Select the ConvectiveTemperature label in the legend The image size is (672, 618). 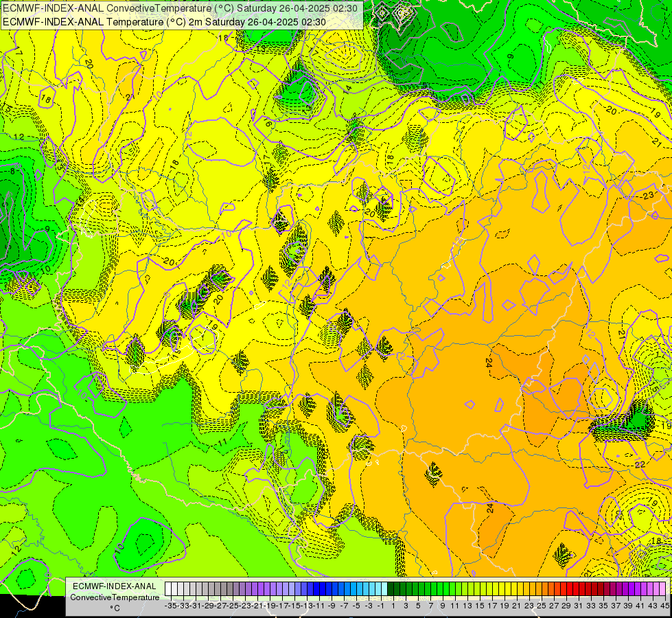(x=115, y=597)
